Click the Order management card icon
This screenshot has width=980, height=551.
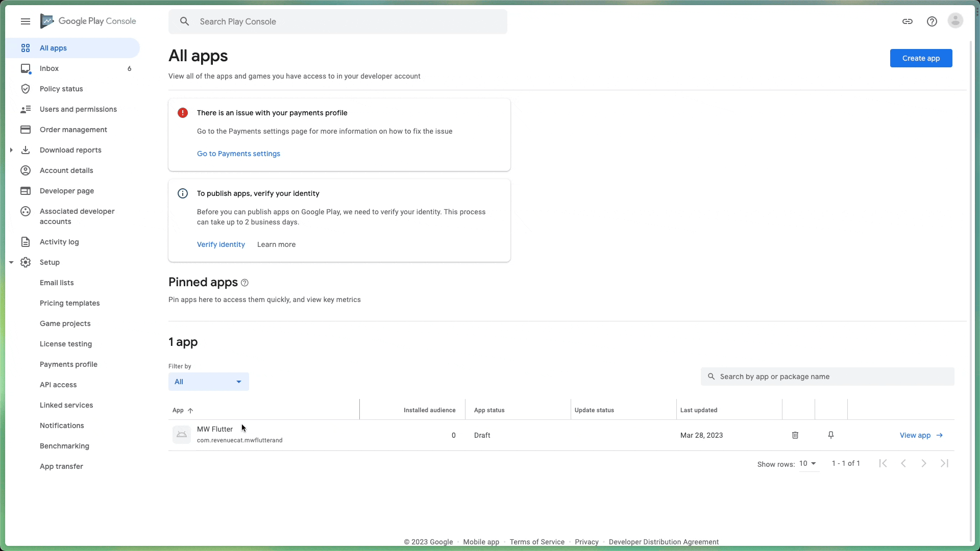click(x=26, y=130)
